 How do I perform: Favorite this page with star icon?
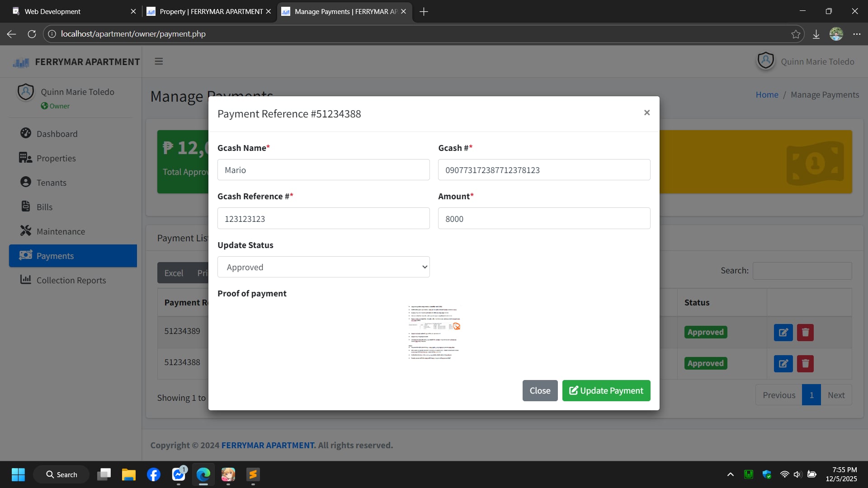796,34
